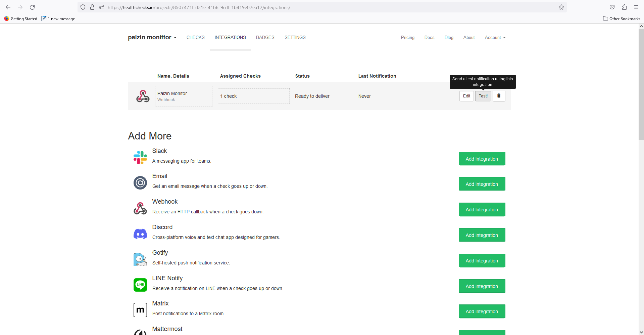This screenshot has height=335, width=644.
Task: Click the Webhook icon under Add More
Action: 140,208
